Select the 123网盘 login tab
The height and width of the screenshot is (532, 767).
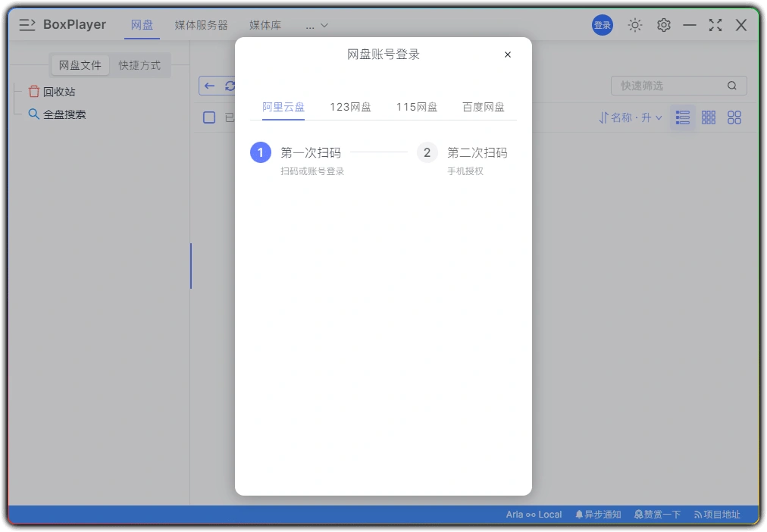[x=350, y=107]
